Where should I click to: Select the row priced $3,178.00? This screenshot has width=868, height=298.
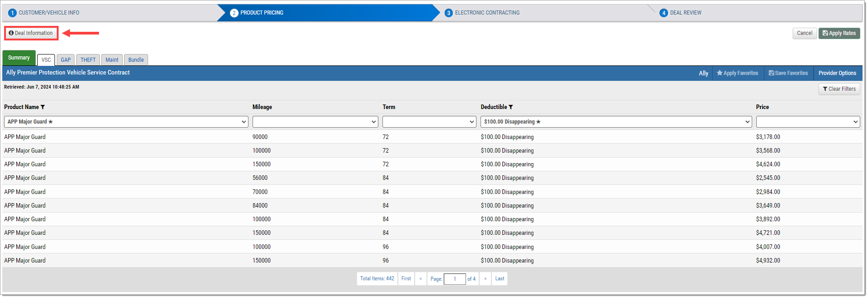coord(432,137)
